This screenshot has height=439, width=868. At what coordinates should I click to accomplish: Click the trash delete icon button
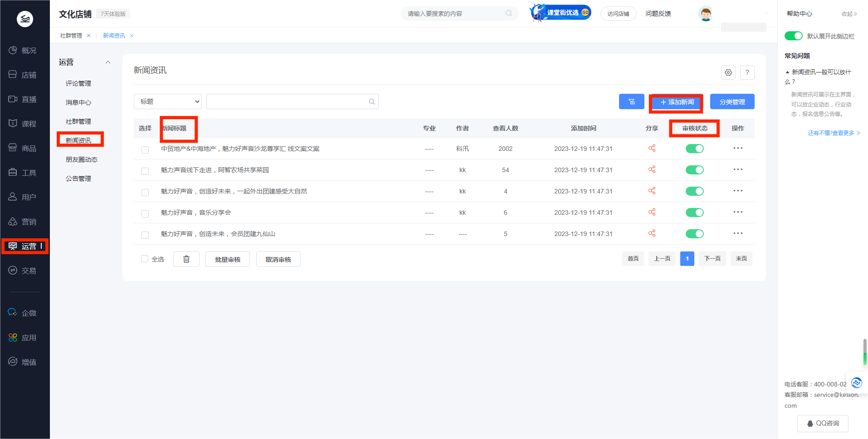point(186,259)
